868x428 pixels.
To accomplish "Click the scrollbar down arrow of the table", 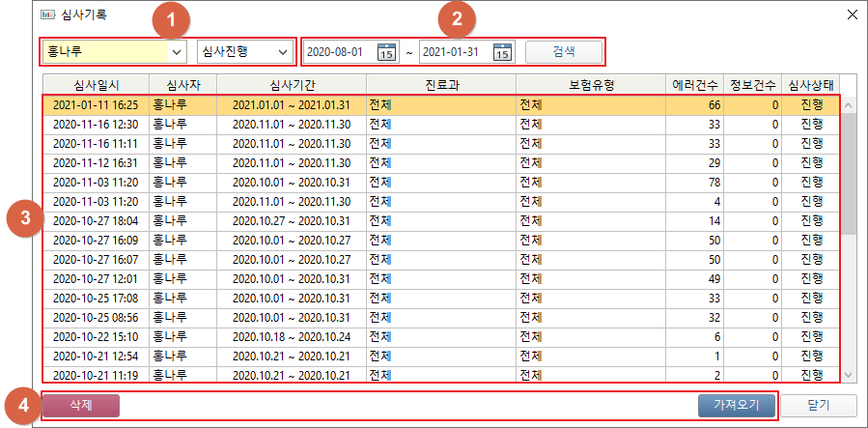I will coord(848,375).
